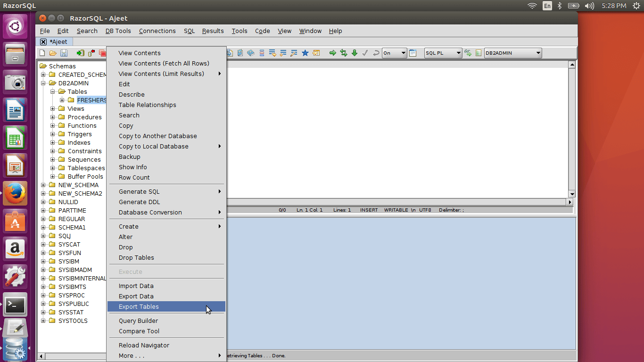The width and height of the screenshot is (644, 362).
Task: Open the auto-commit On dropdown
Action: click(x=394, y=53)
